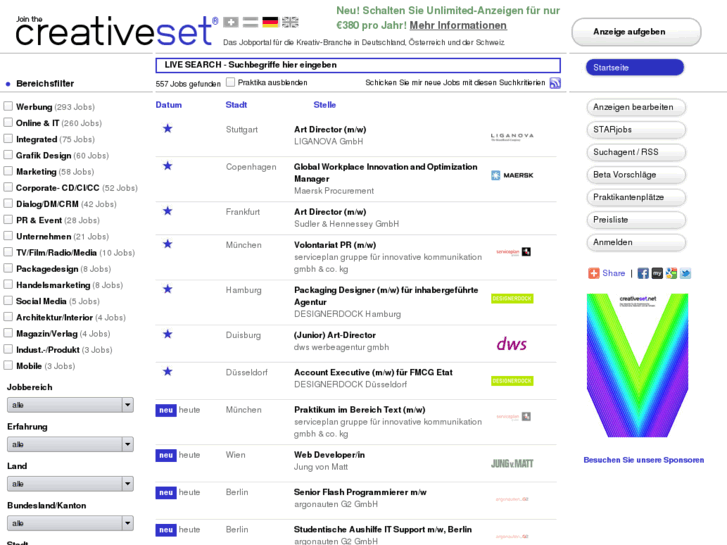The image size is (727, 545).
Task: Check the Mobile filter checkbox
Action: click(x=8, y=365)
